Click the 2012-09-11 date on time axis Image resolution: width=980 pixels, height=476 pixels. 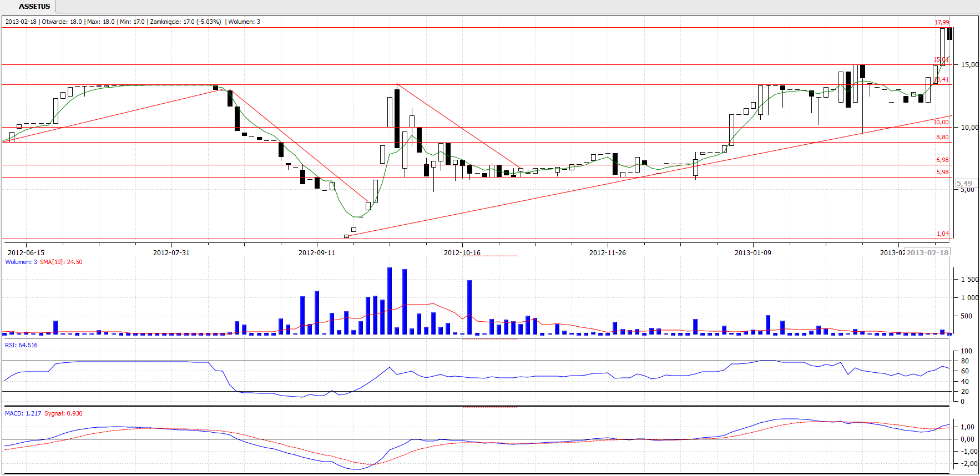316,253
